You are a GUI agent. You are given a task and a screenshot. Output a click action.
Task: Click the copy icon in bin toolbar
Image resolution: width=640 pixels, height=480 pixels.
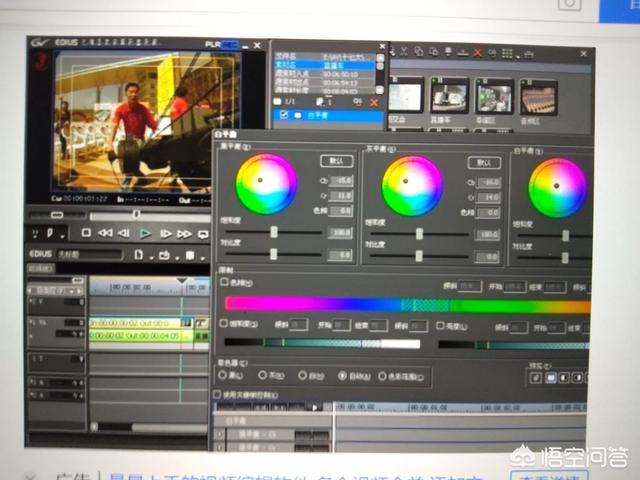[x=418, y=51]
